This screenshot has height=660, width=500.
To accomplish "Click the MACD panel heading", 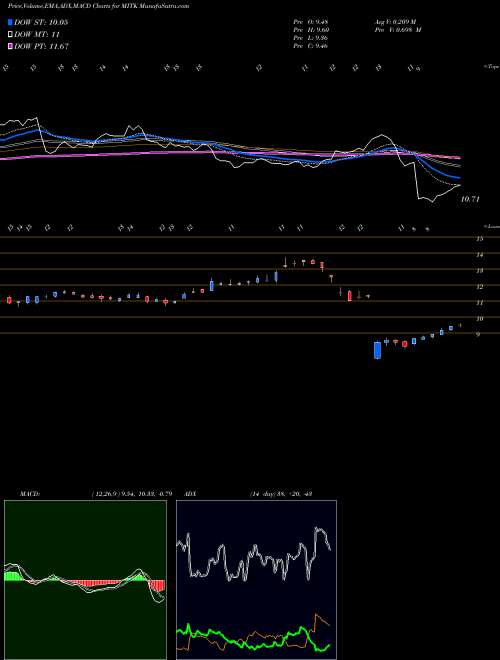I will 29,493.
